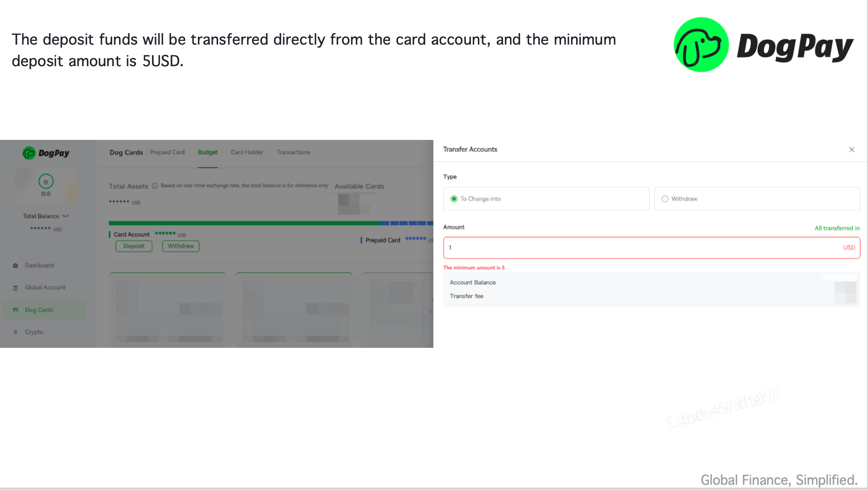
Task: Click the Dog Cards card icon
Action: tap(15, 310)
